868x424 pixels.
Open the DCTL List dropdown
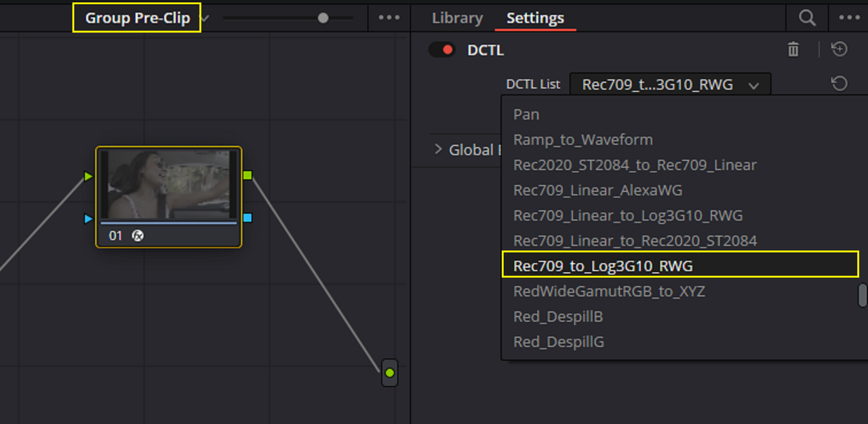pyautogui.click(x=670, y=85)
